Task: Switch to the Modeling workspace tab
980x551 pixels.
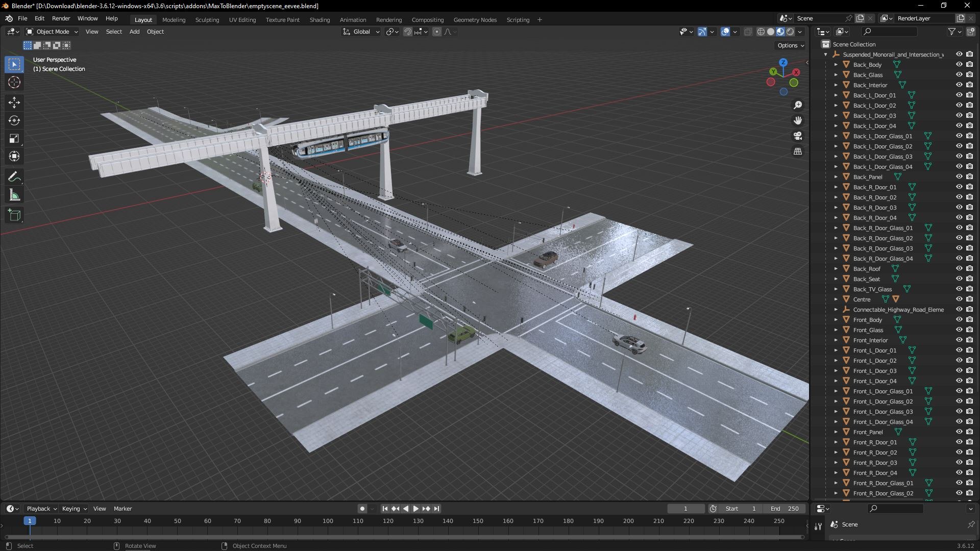Action: [174, 20]
